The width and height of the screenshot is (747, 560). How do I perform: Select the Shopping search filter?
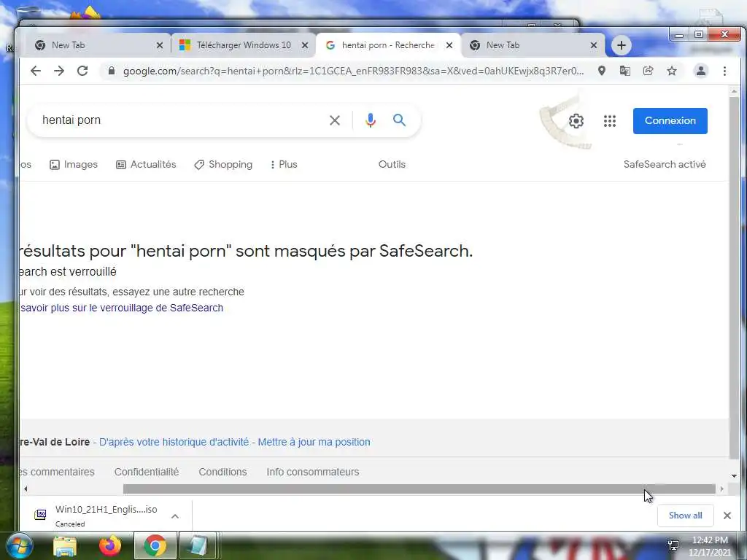223,164
